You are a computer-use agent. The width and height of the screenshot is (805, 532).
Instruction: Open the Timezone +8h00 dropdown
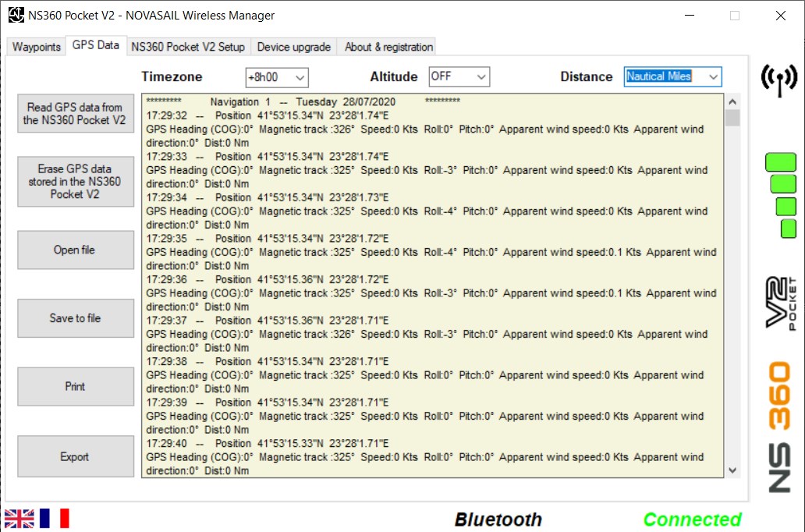tap(277, 77)
